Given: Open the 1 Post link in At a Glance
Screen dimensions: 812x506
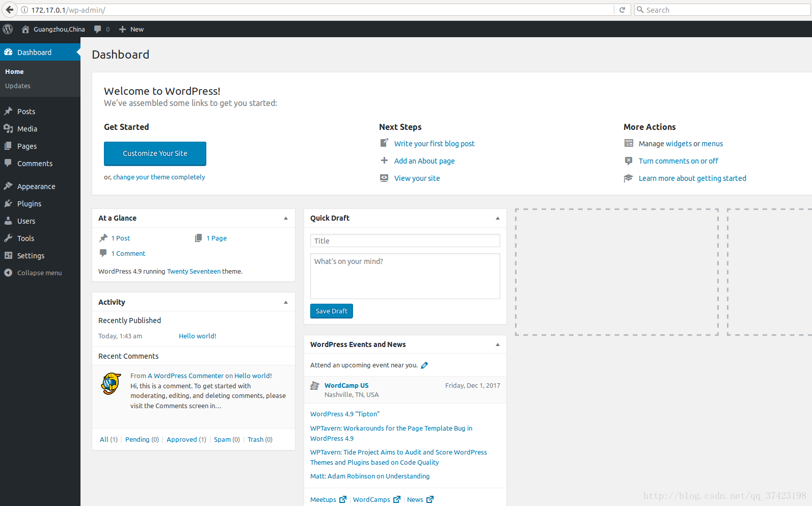Looking at the screenshot, I should (x=121, y=238).
